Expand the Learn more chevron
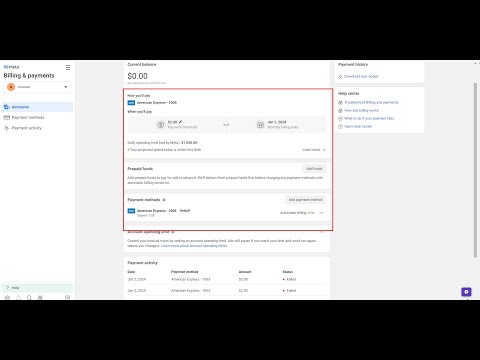Viewport: 480px width, 360px height. (x=324, y=150)
